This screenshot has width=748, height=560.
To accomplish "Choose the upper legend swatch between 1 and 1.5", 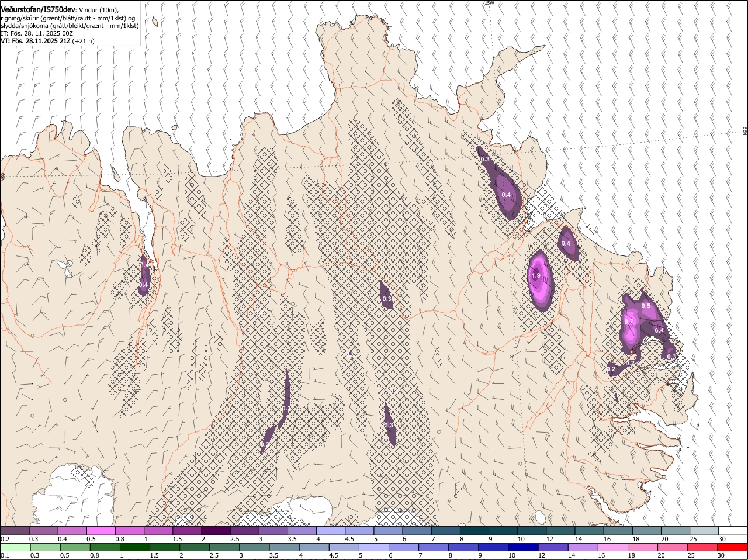I will click(158, 530).
